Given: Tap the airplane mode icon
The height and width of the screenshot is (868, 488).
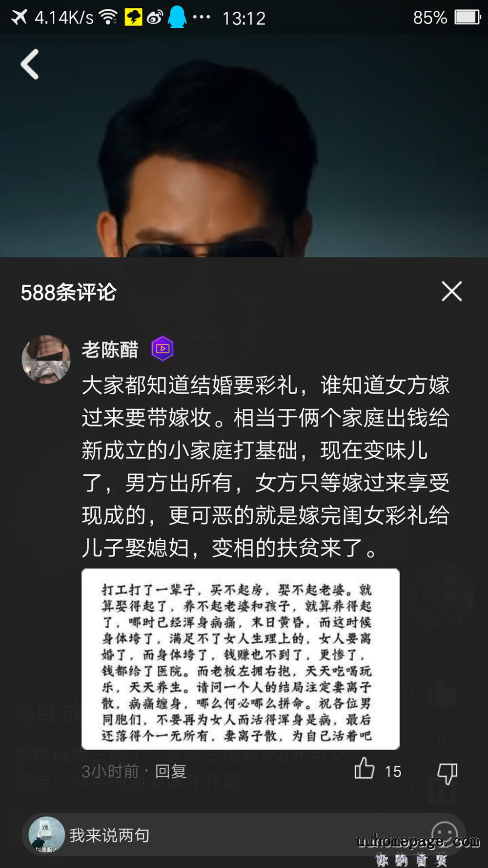Looking at the screenshot, I should [19, 17].
